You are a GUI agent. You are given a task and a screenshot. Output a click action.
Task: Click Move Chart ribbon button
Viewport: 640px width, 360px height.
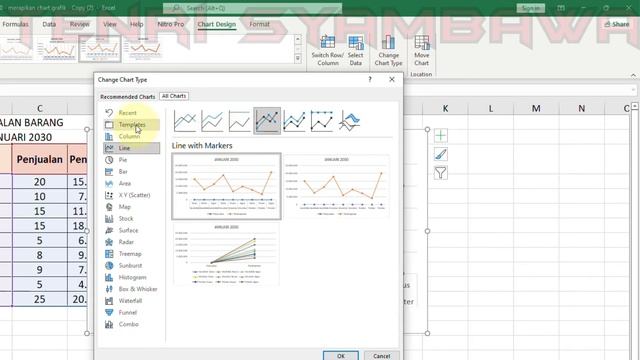pos(422,51)
